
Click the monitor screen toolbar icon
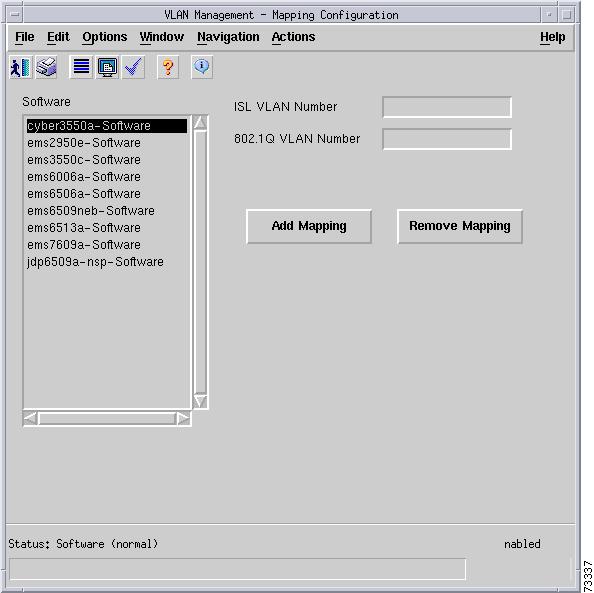[x=108, y=67]
